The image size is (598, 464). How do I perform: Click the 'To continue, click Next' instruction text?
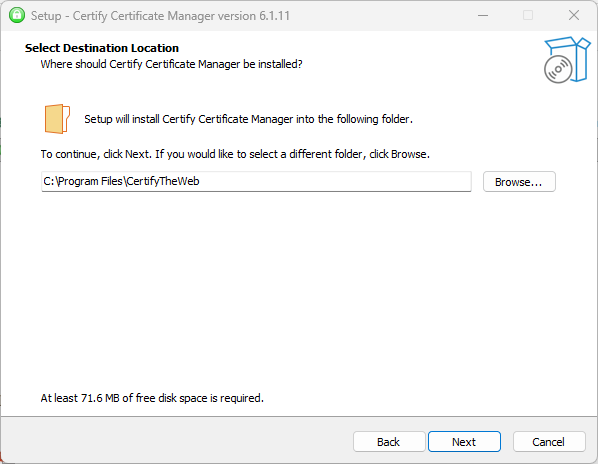click(x=235, y=154)
